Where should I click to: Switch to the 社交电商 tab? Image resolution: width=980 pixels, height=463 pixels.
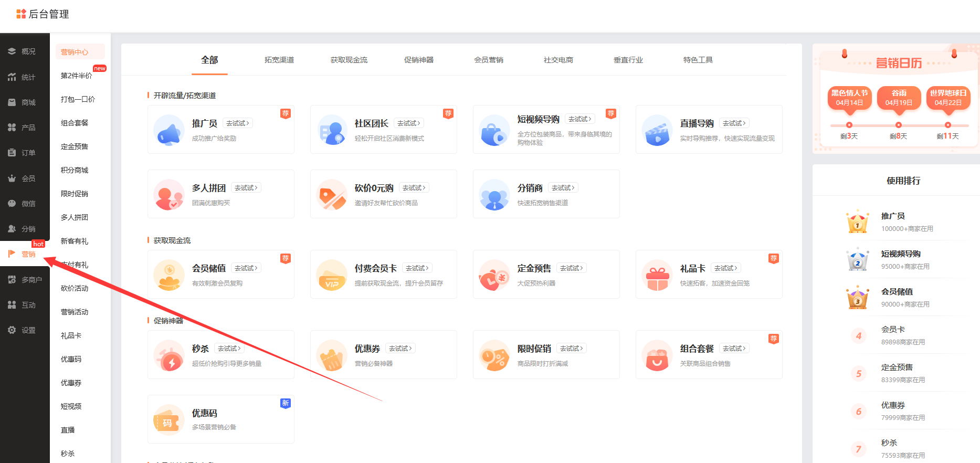click(559, 60)
